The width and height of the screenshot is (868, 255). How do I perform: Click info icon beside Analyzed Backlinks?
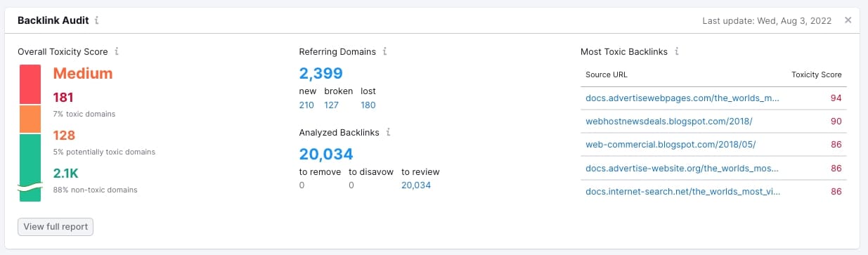tap(389, 131)
